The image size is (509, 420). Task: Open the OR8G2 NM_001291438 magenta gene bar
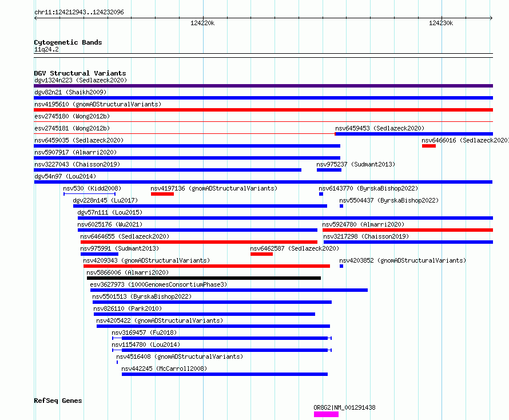pos(326,414)
